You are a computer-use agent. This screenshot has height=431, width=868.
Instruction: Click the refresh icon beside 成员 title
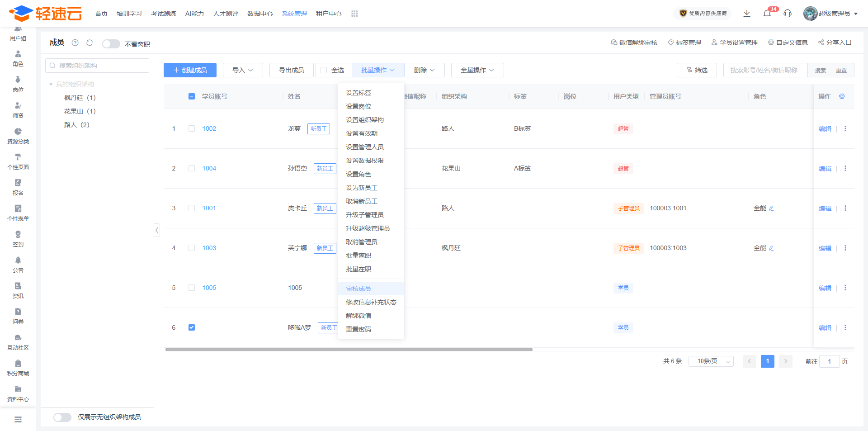point(90,43)
